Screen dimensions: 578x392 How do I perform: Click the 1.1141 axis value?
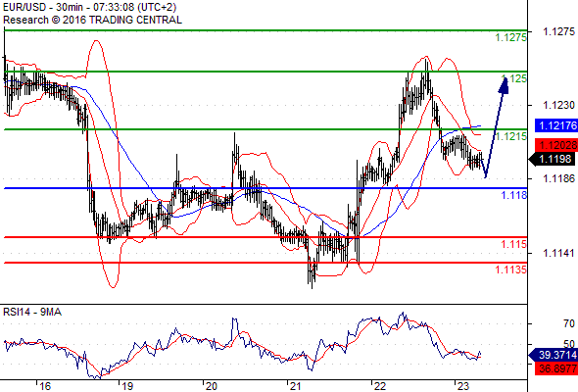coord(558,253)
